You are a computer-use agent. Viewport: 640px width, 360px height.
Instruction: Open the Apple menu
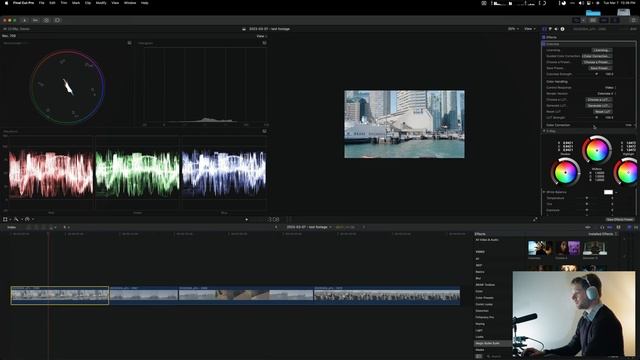click(x=6, y=3)
